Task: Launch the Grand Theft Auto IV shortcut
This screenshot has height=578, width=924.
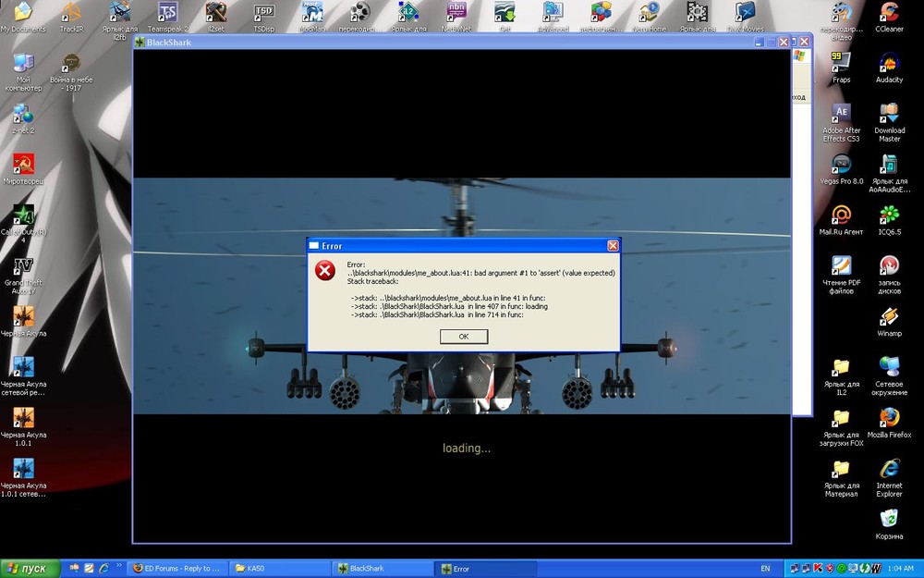Action: [x=24, y=275]
